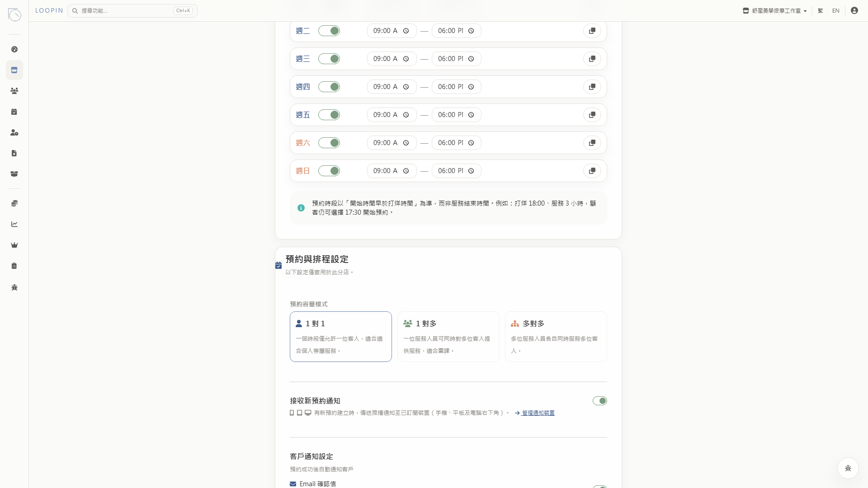Edit 週五 closing time field

457,115
